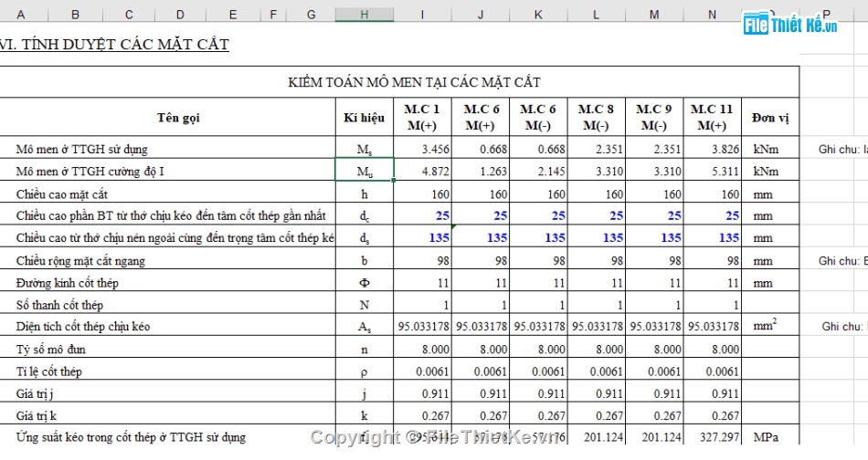Select column header D
Image resolution: width=868 pixels, height=460 pixels.
click(181, 15)
